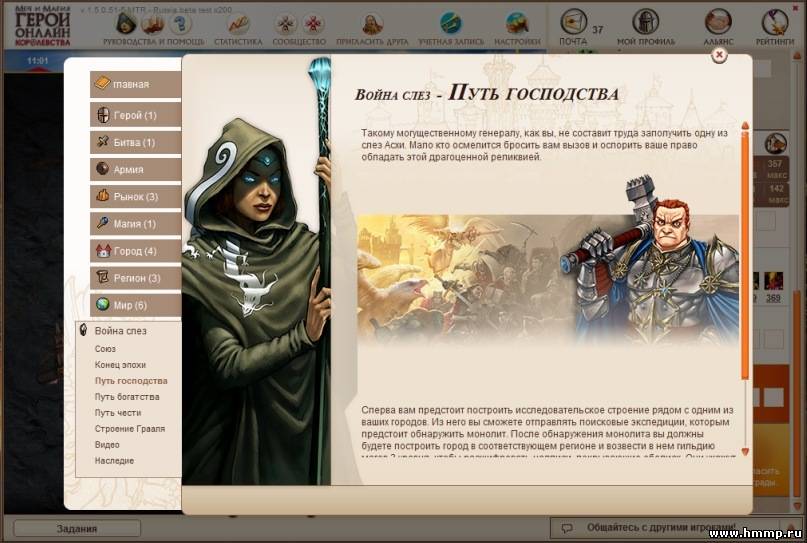Open the Альянс handshake icon
This screenshot has height=543, width=807.
(x=718, y=23)
